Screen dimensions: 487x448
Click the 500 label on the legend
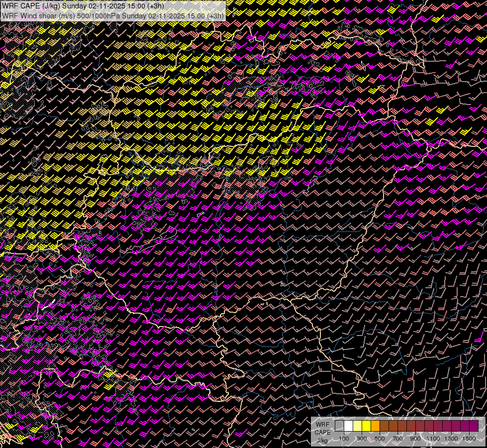380,439
